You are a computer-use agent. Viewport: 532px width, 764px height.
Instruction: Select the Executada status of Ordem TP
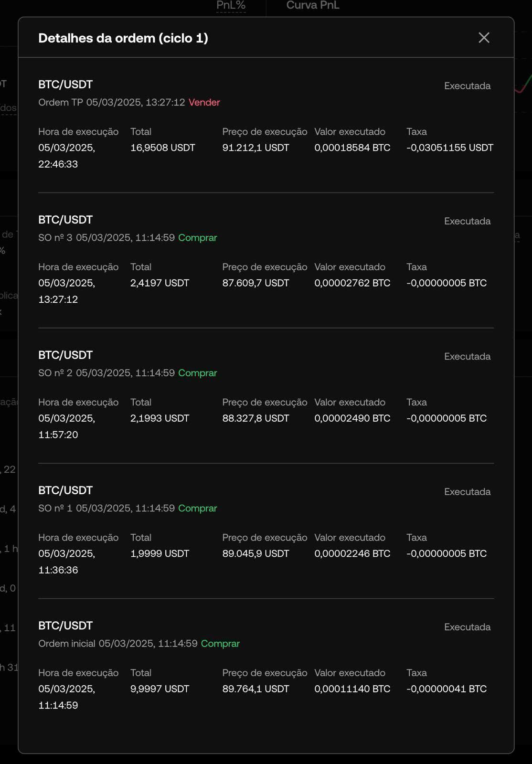(x=467, y=86)
